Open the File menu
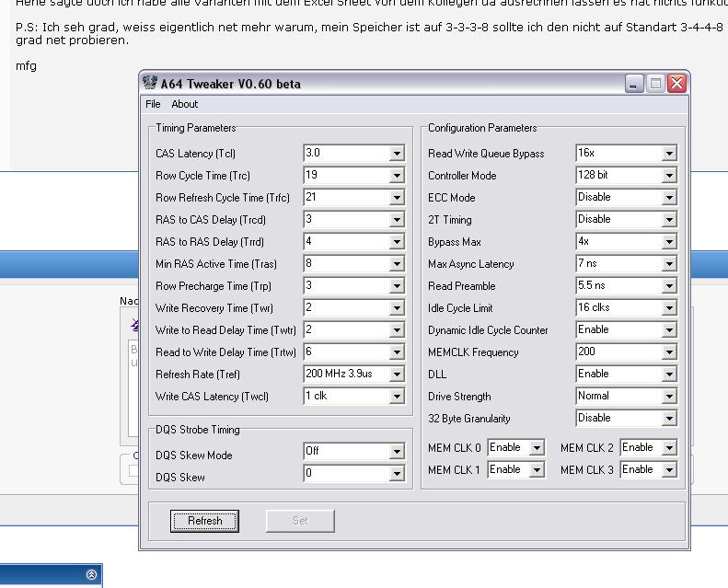Screen dimensions: 728x588 [x=153, y=104]
